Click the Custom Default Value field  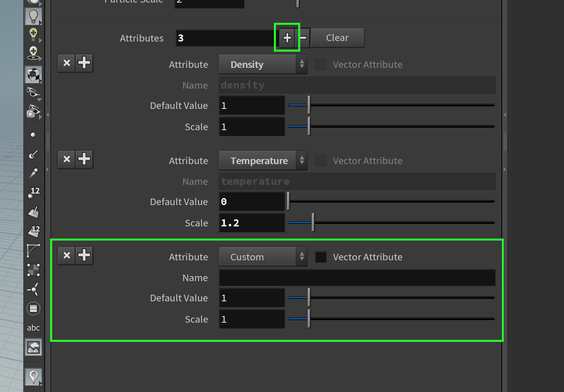tap(252, 298)
